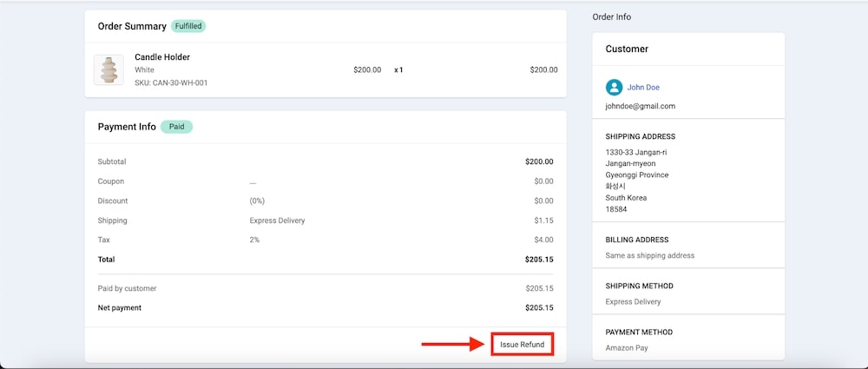Click Express Delivery under Shipping Method
868x369 pixels.
(633, 302)
